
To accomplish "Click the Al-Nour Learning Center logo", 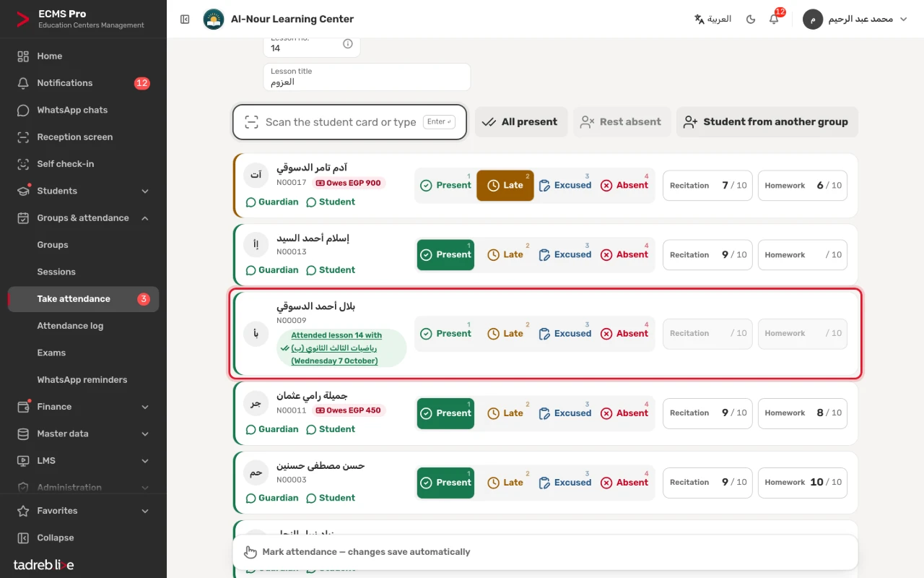I will tap(214, 20).
